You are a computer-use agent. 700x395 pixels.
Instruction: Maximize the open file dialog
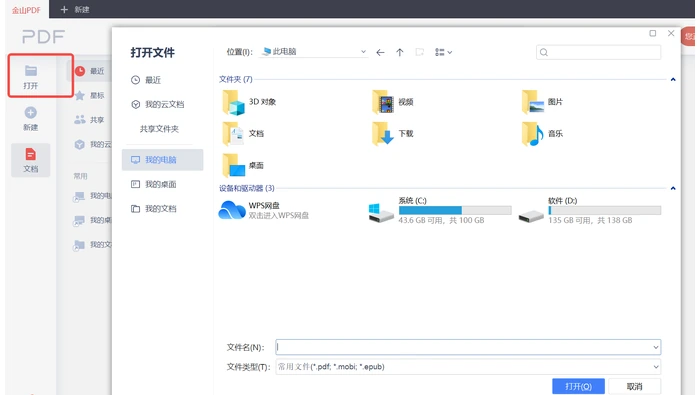click(653, 33)
